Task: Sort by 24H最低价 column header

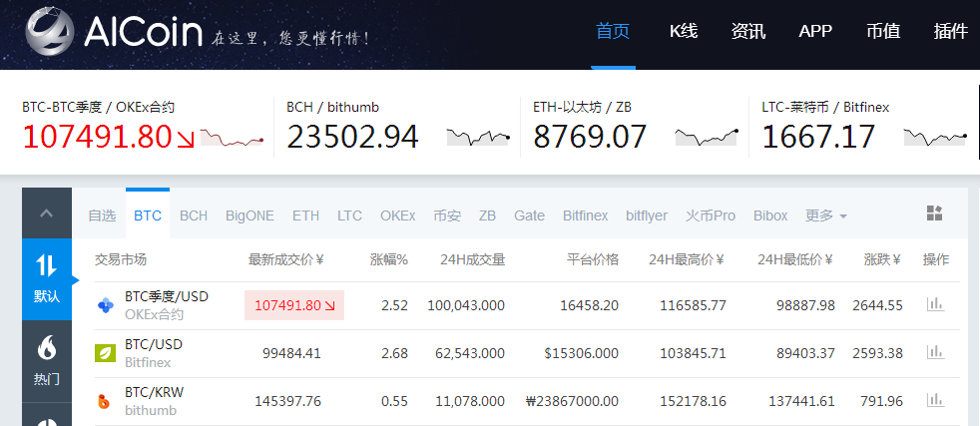Action: point(795,259)
